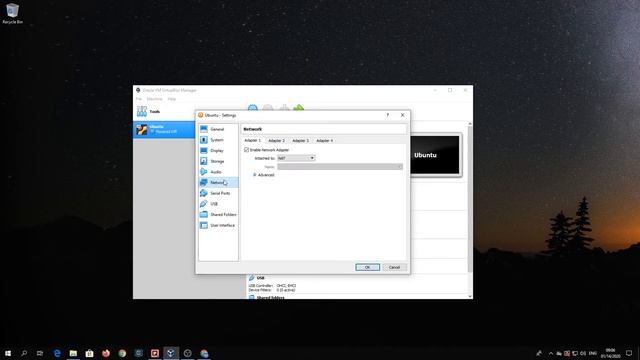Open the Attached to dropdown
This screenshot has width=640, height=360.
(x=296, y=158)
